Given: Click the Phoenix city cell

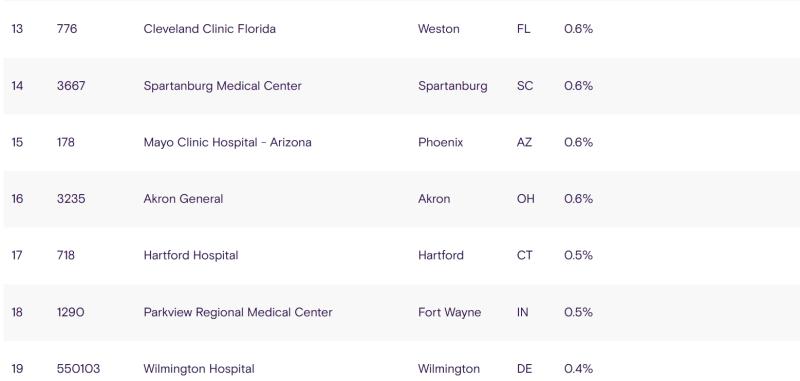Looking at the screenshot, I should tap(440, 142).
